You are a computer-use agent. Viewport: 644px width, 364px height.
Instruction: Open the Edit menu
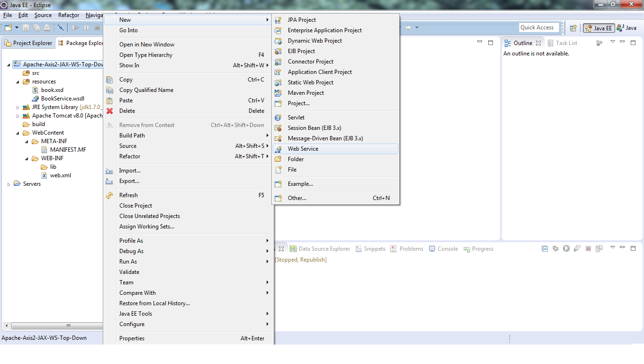23,15
